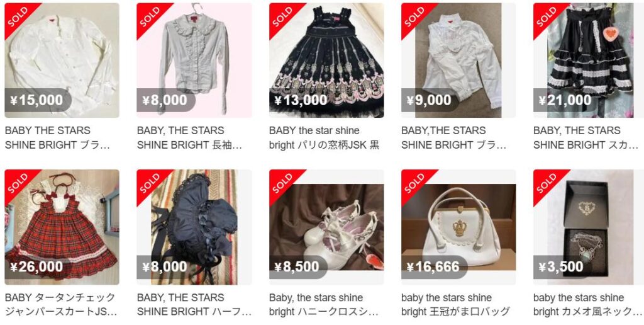This screenshot has height=325, width=644.
Task: Click the SOLD ribbon on the ¥3,500 necklace
Action: coord(547,183)
